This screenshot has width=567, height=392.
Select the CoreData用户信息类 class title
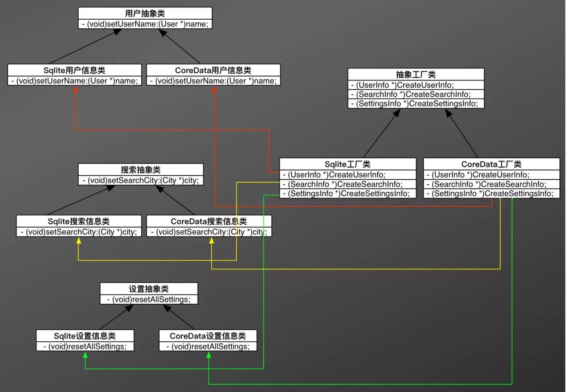[x=214, y=70]
